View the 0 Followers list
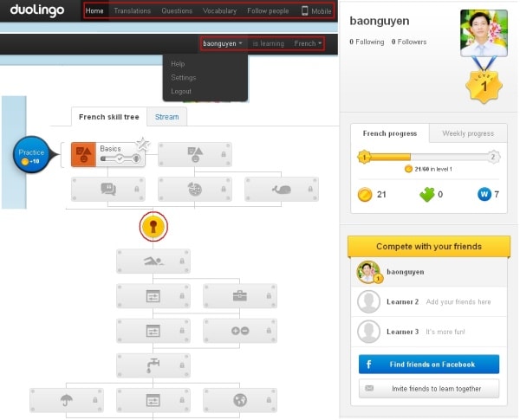This screenshot has width=520, height=420. point(409,42)
